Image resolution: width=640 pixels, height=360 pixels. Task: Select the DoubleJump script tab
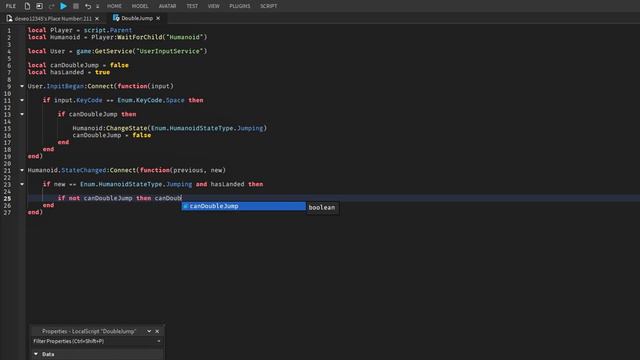coord(137,18)
